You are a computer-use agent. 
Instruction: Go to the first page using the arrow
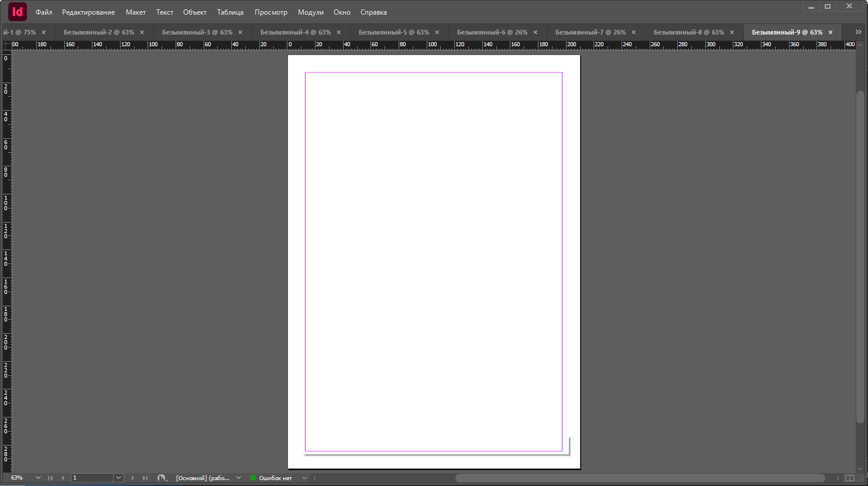[x=50, y=478]
